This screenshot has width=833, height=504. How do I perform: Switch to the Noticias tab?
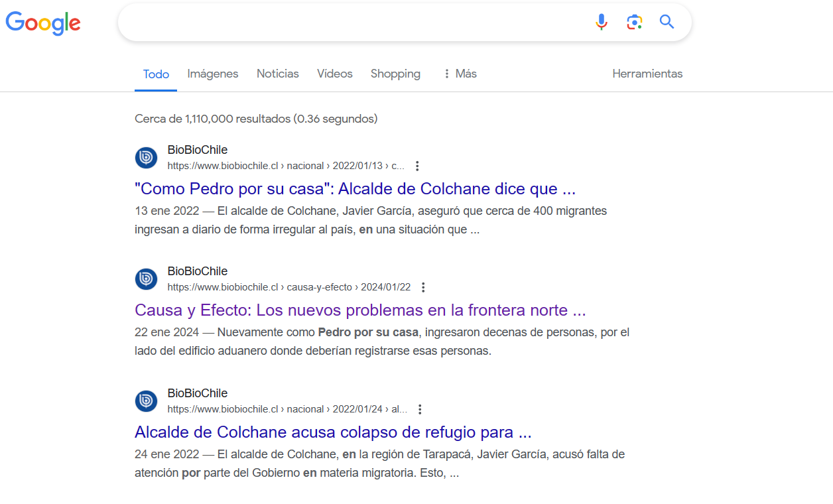[x=278, y=74]
